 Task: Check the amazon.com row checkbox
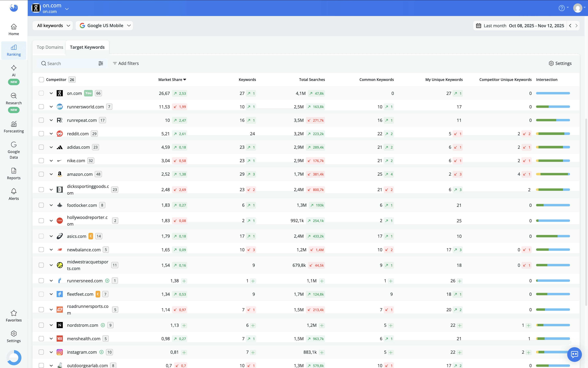[x=41, y=174]
